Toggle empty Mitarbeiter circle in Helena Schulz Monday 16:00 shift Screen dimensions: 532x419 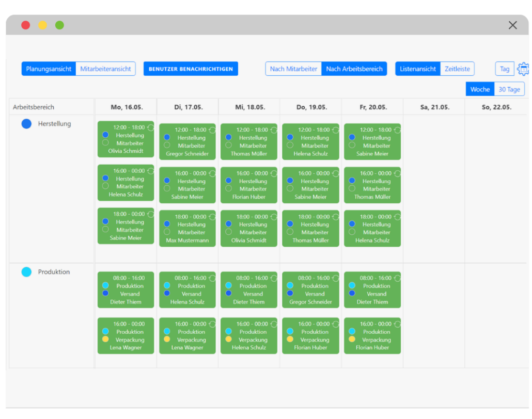point(105,186)
